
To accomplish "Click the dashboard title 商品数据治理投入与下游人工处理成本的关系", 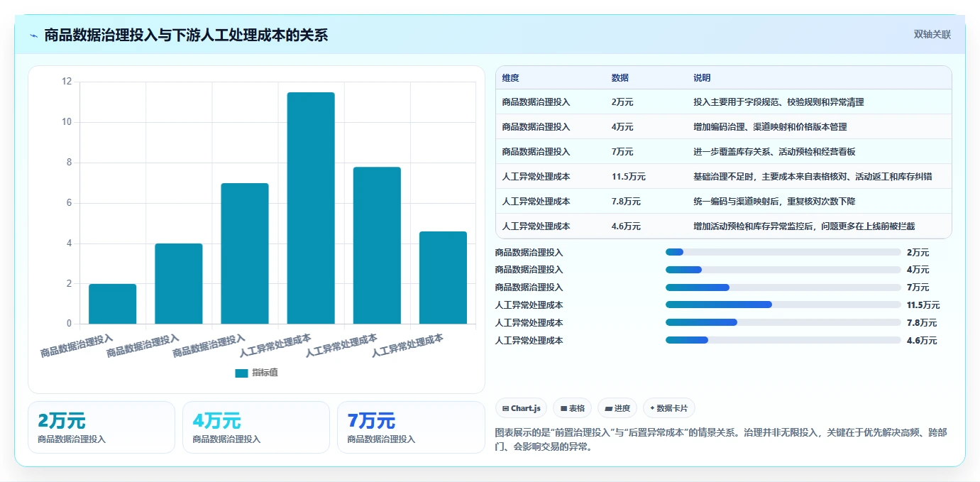I will pos(186,35).
